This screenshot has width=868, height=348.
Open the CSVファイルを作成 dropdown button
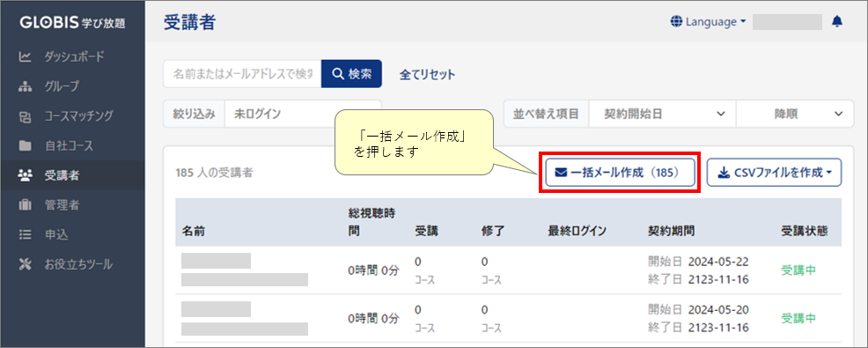pos(774,173)
